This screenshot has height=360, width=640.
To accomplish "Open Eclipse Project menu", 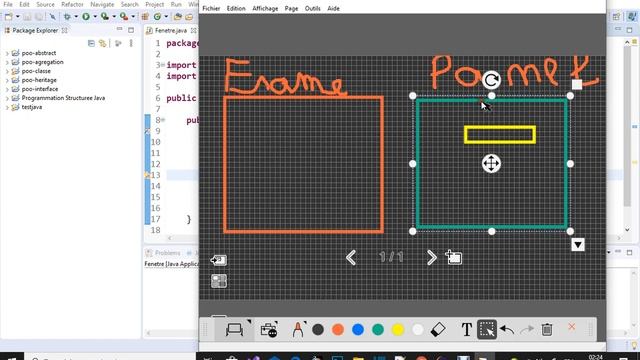I will tap(154, 4).
